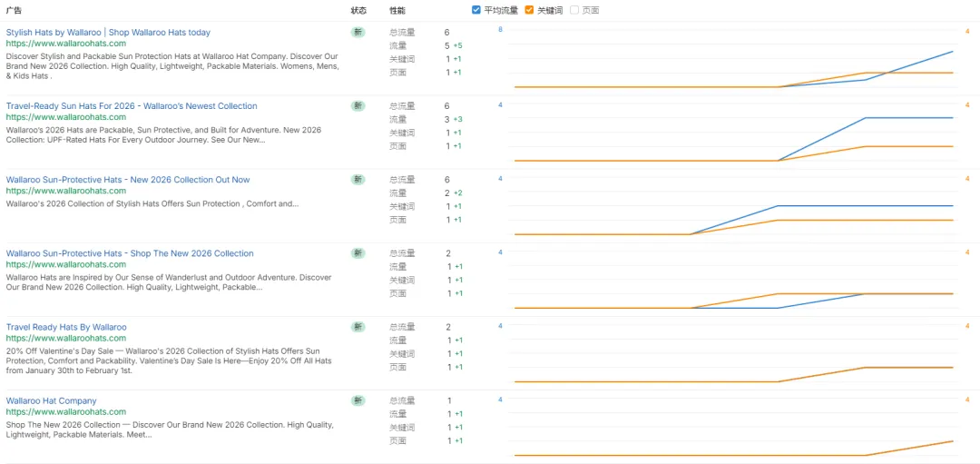Enable the 页面 checkbox
This screenshot has width=980, height=464.
pos(574,10)
